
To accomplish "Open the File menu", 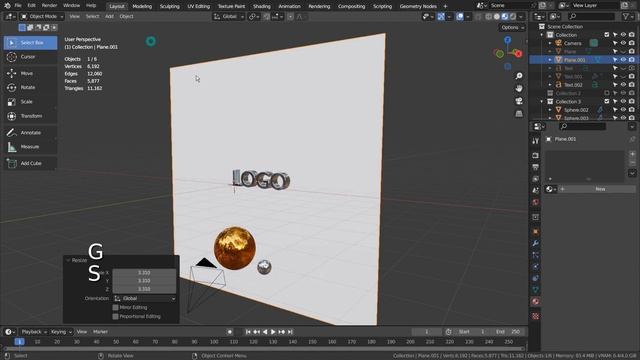I will (18, 6).
